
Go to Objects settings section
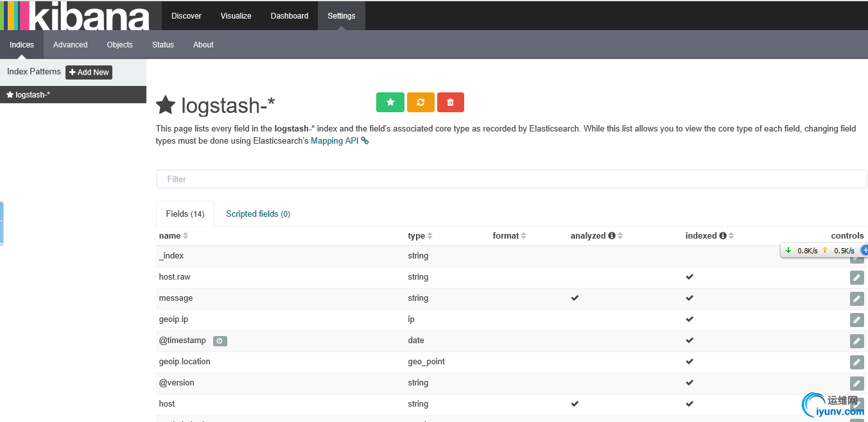pyautogui.click(x=120, y=45)
